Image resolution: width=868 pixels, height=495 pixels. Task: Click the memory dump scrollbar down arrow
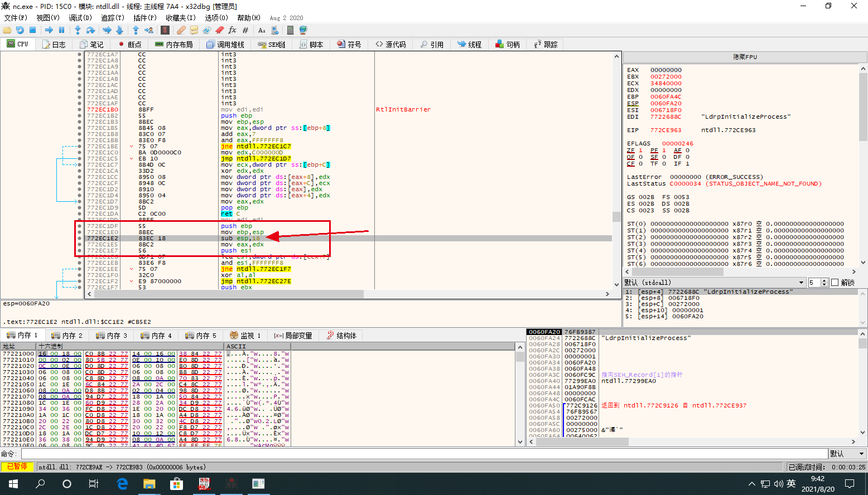520,442
